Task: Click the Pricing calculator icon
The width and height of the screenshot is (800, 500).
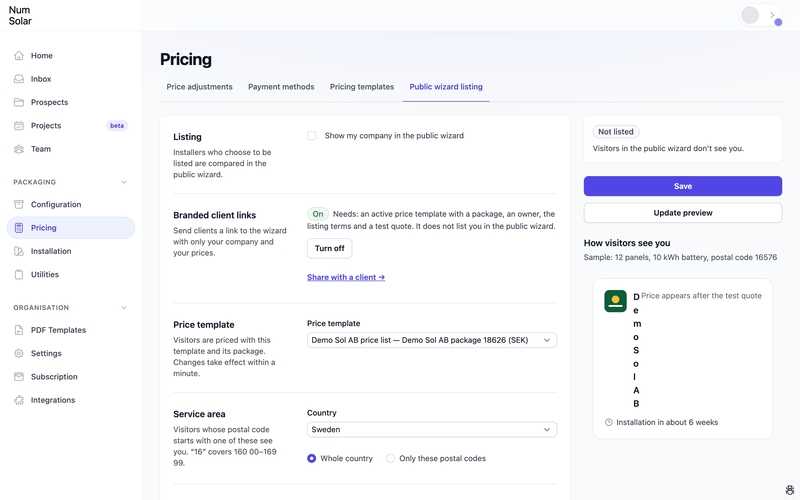Action: point(19,228)
